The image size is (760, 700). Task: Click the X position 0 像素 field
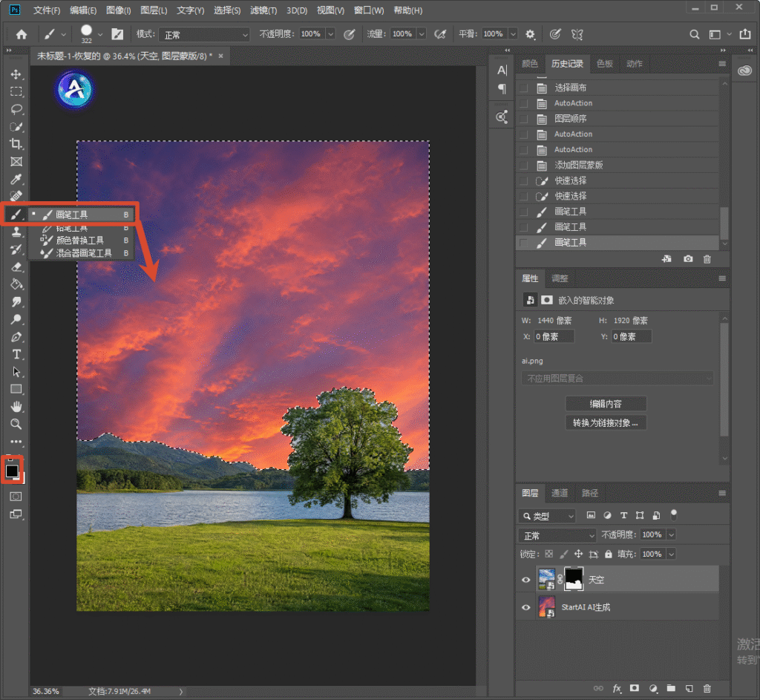[x=554, y=336]
